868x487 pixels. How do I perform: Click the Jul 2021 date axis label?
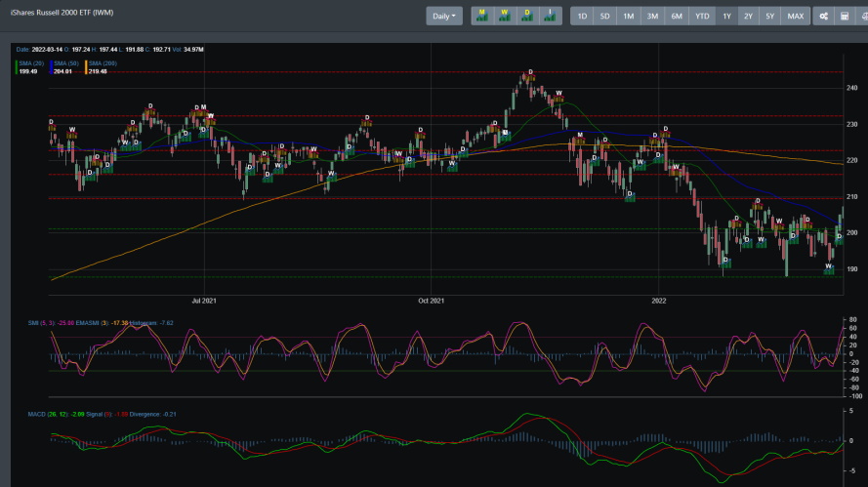coord(204,301)
